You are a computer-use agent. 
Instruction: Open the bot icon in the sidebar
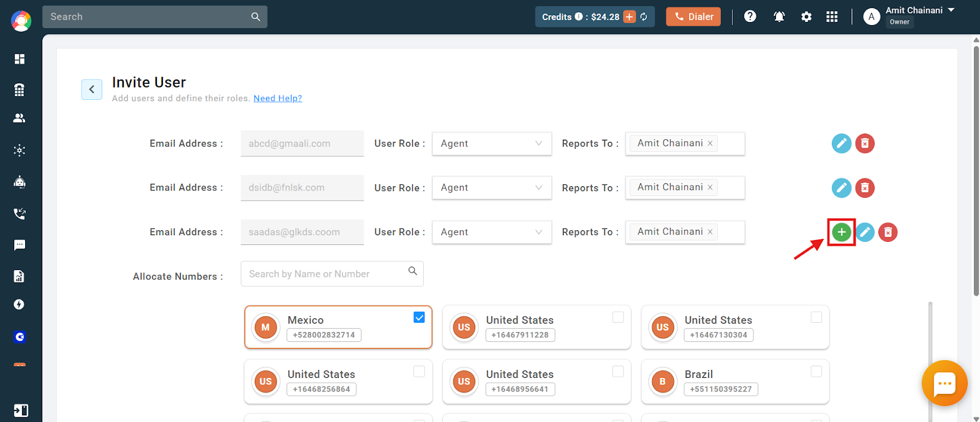[x=20, y=182]
